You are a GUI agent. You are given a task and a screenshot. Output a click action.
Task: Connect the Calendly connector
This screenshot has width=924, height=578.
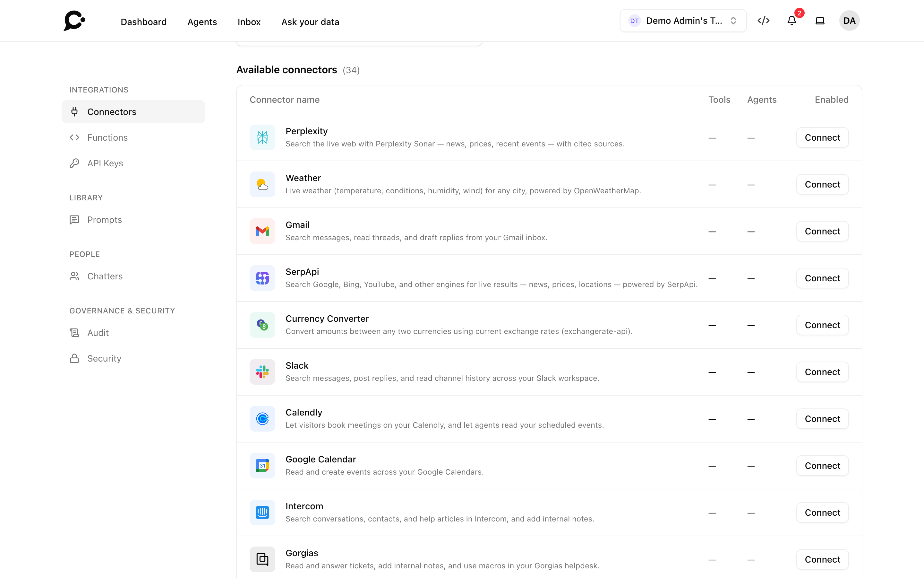822,419
